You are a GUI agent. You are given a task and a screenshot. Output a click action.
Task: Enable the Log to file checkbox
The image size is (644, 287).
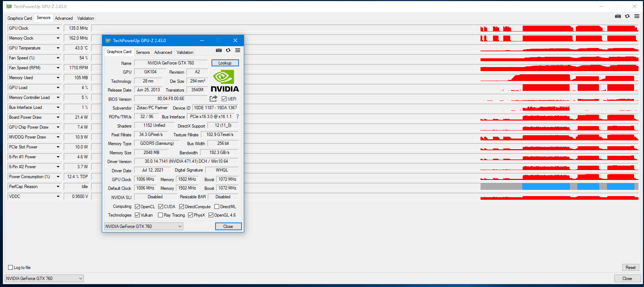pyautogui.click(x=11, y=268)
